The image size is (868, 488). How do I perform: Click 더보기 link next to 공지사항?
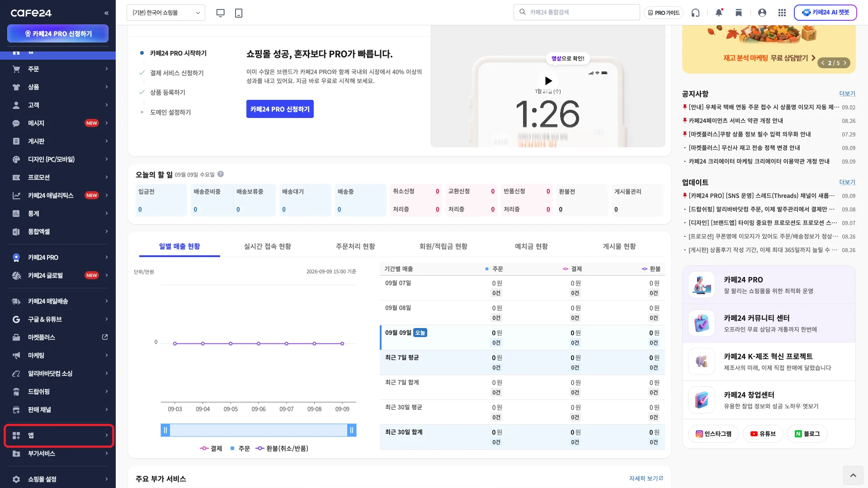847,94
